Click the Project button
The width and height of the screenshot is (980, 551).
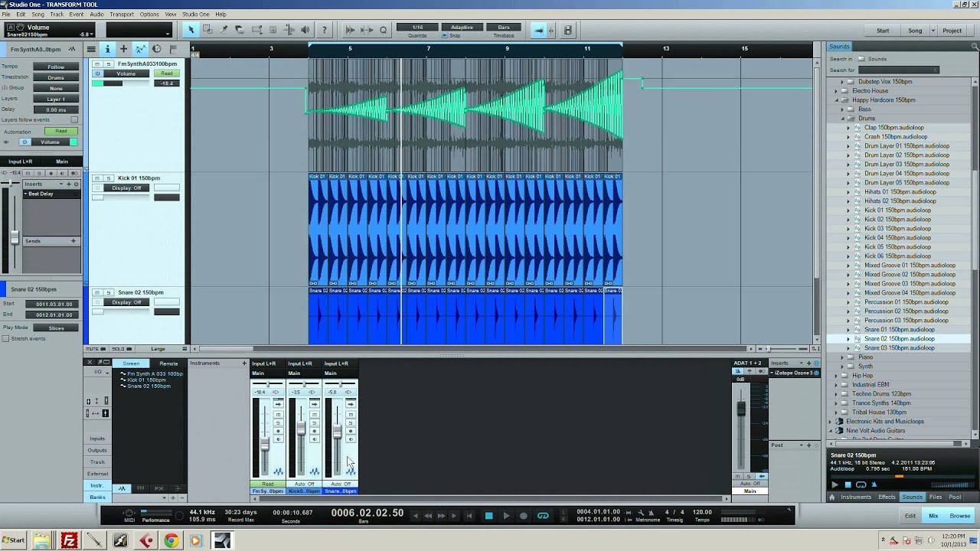click(x=952, y=31)
